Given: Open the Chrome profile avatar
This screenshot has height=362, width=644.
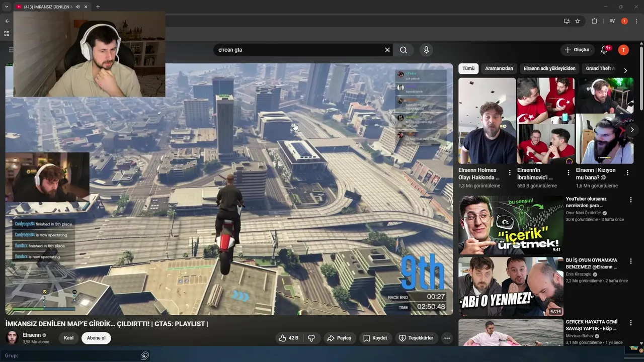Looking at the screenshot, I should pyautogui.click(x=624, y=21).
